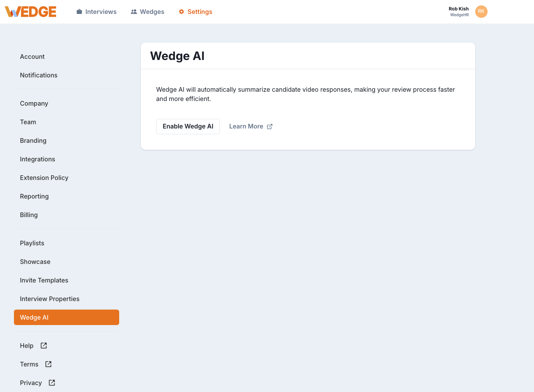Click the external-link icon beside Privacy
The image size is (534, 392).
click(x=52, y=383)
